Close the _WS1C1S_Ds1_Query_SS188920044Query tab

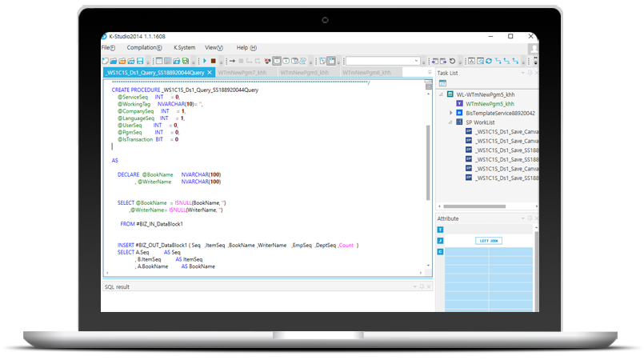[210, 73]
